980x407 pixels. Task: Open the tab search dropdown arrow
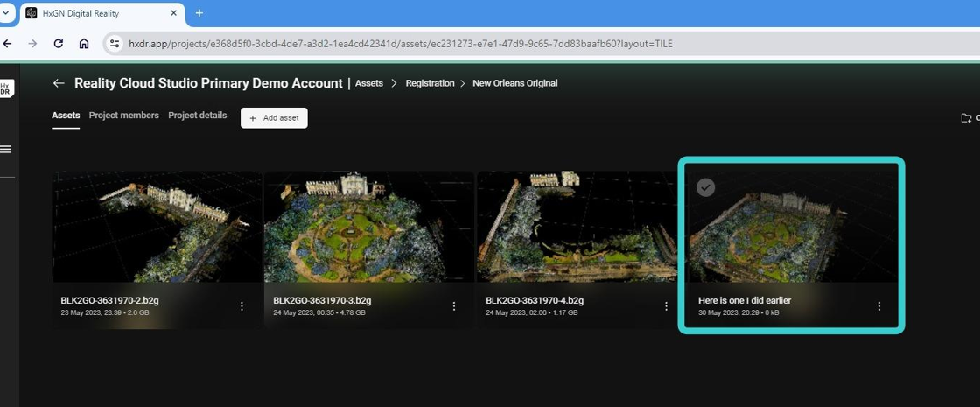tap(5, 13)
